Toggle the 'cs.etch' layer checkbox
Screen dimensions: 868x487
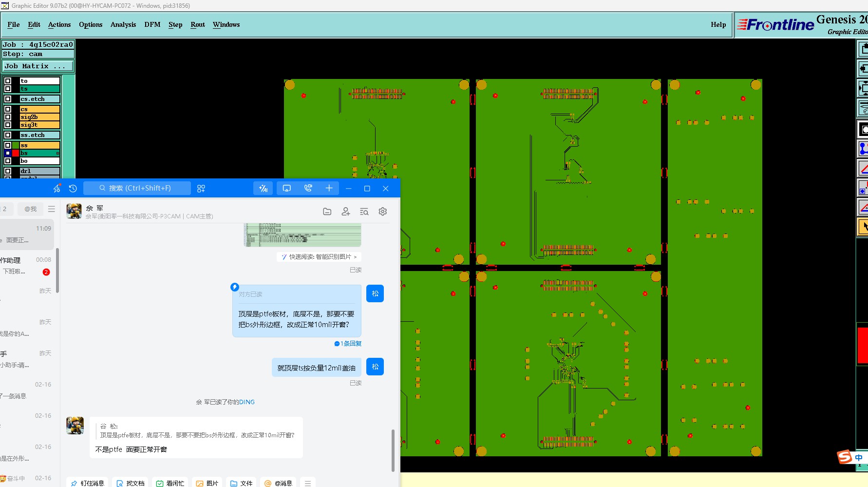pyautogui.click(x=8, y=99)
